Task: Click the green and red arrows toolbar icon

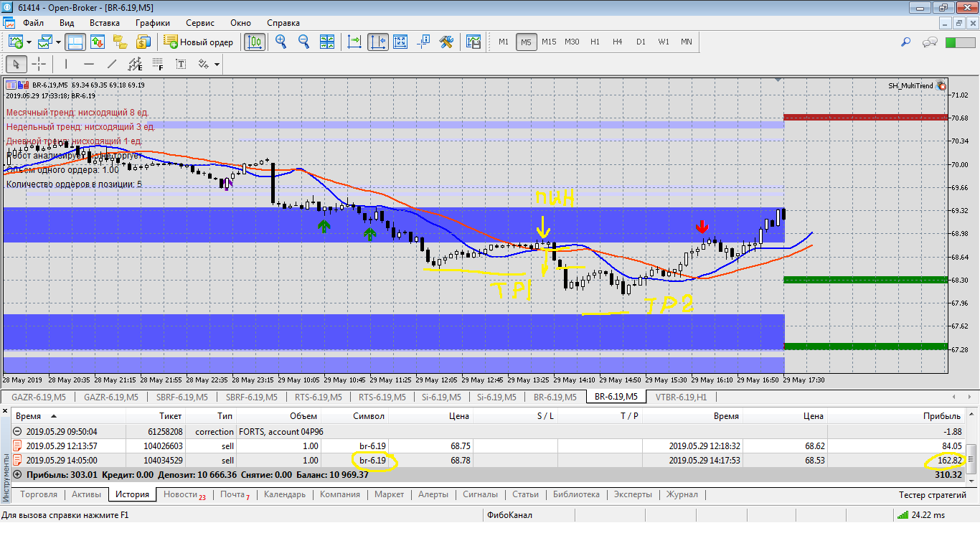Action: click(97, 42)
